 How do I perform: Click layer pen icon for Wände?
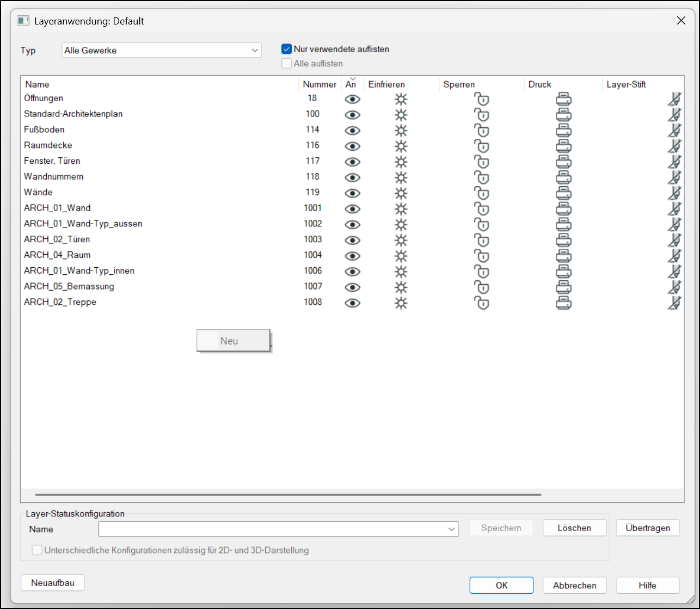coord(674,193)
